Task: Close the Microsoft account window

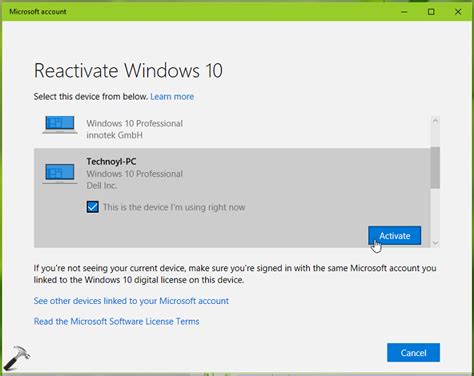Action: click(x=458, y=12)
